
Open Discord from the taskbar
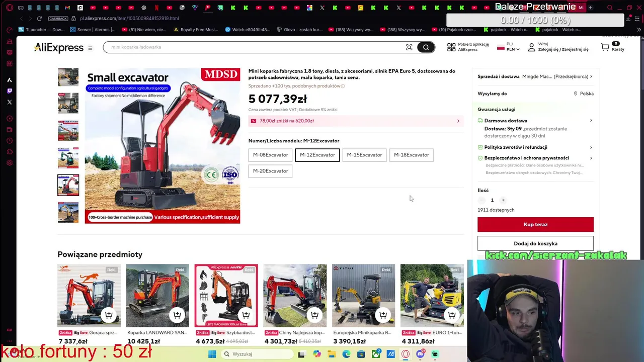pyautogui.click(x=421, y=354)
